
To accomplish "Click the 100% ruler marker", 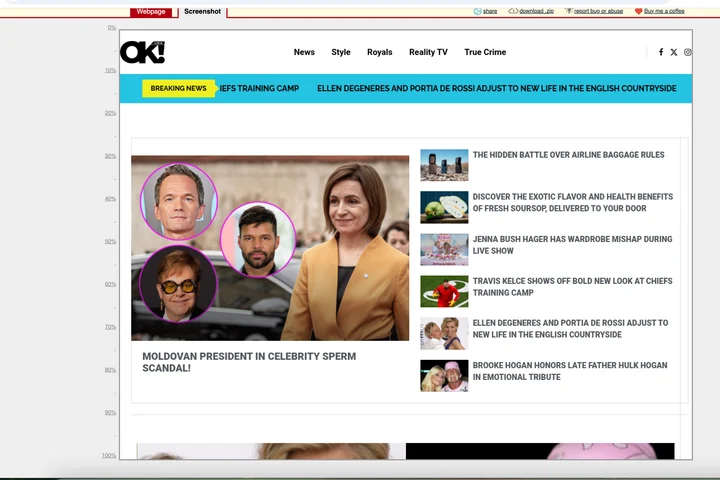I will [109, 455].
